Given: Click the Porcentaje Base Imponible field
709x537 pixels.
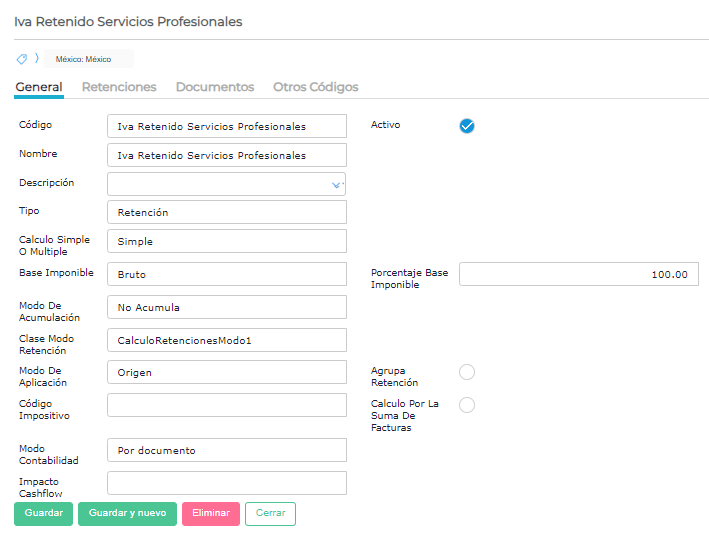Looking at the screenshot, I should pos(578,274).
